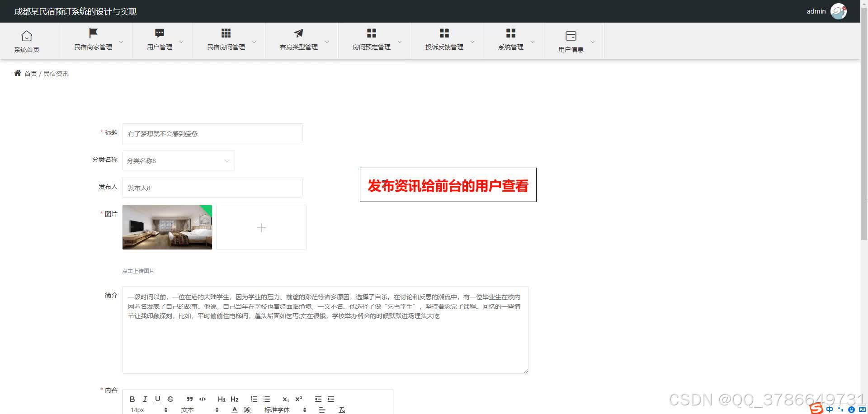Click the grid icon above 民宿房间管理
This screenshot has width=868, height=414.
point(226,33)
